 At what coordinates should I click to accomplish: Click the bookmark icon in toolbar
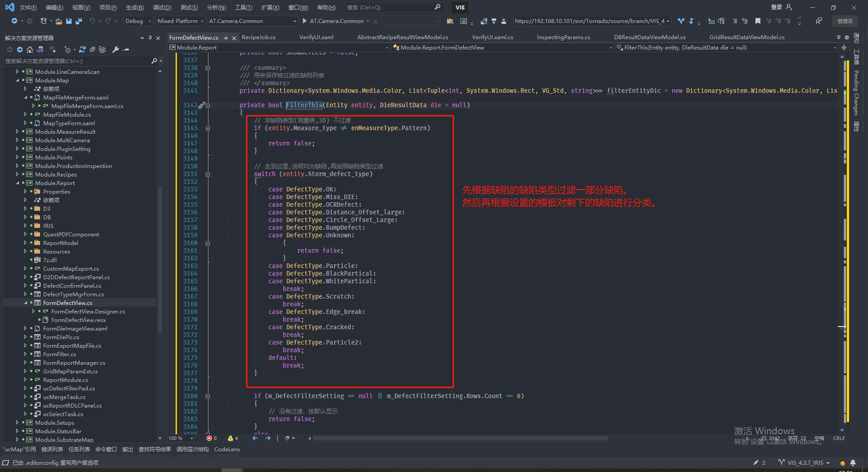[x=758, y=21]
